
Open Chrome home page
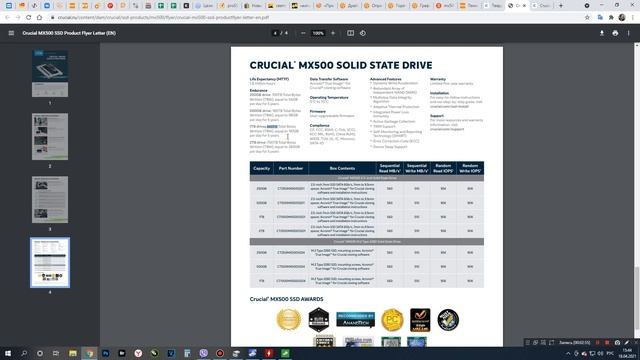[39, 18]
